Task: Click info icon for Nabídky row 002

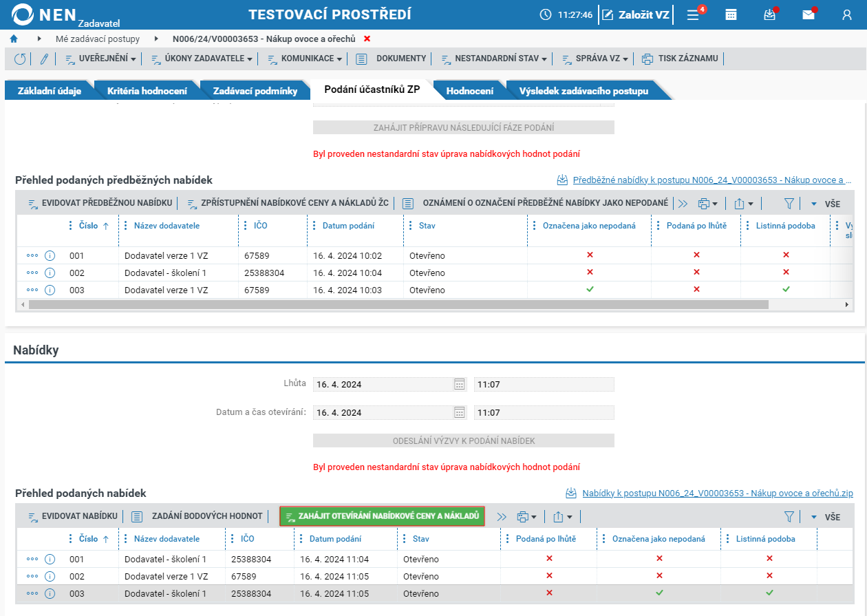Action: 50,577
